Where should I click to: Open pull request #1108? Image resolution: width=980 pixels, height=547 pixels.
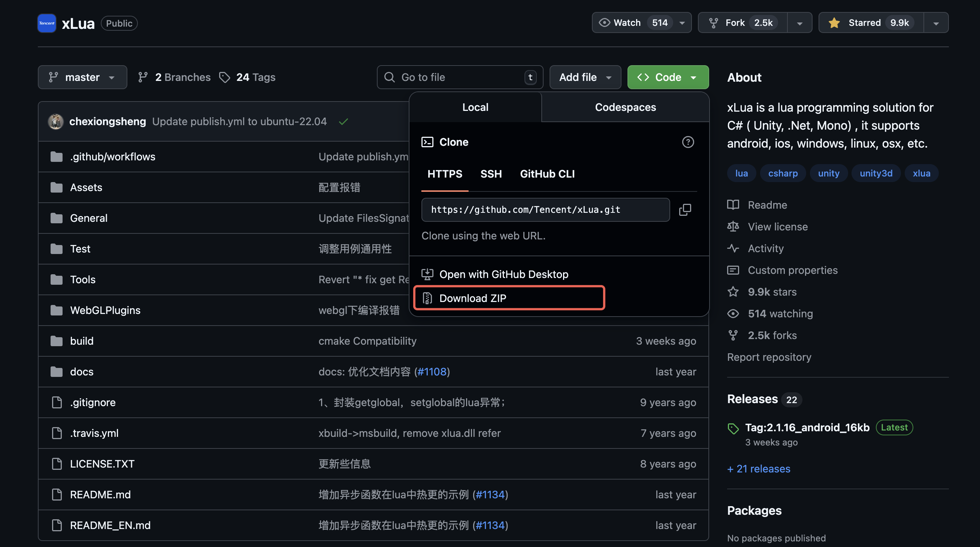[432, 372]
